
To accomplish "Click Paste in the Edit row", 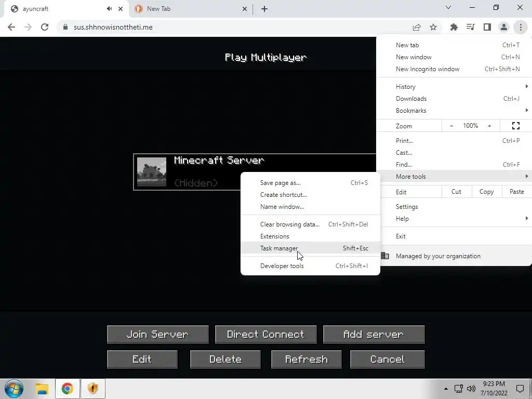I will [x=516, y=192].
